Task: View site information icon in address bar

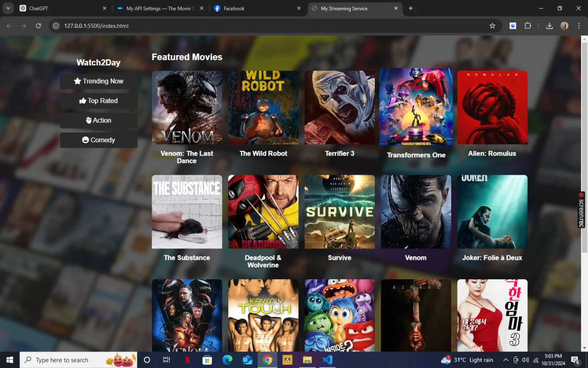Action: click(56, 26)
